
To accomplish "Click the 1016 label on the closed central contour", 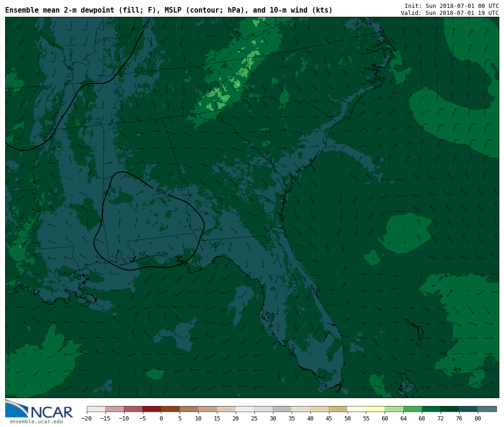I will (161, 191).
